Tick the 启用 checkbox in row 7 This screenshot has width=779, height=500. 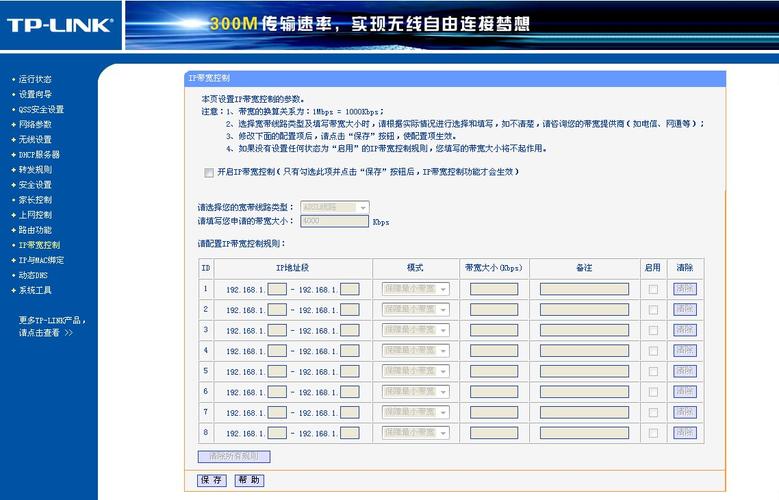click(x=653, y=413)
